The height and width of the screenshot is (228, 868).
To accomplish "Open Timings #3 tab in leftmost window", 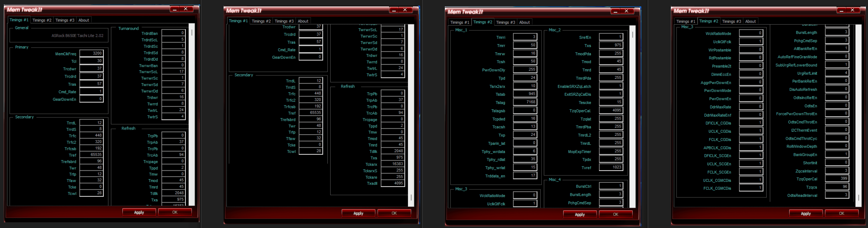I will pos(65,20).
